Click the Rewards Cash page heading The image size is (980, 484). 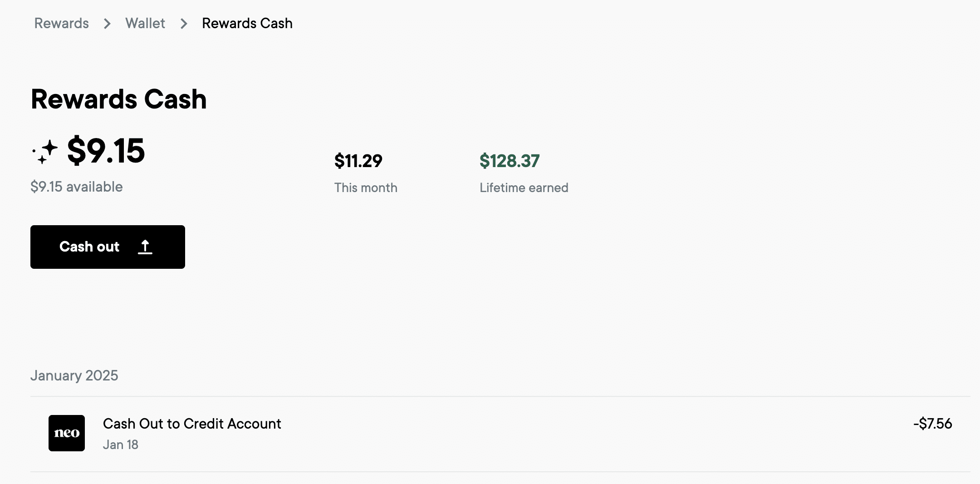coord(119,99)
